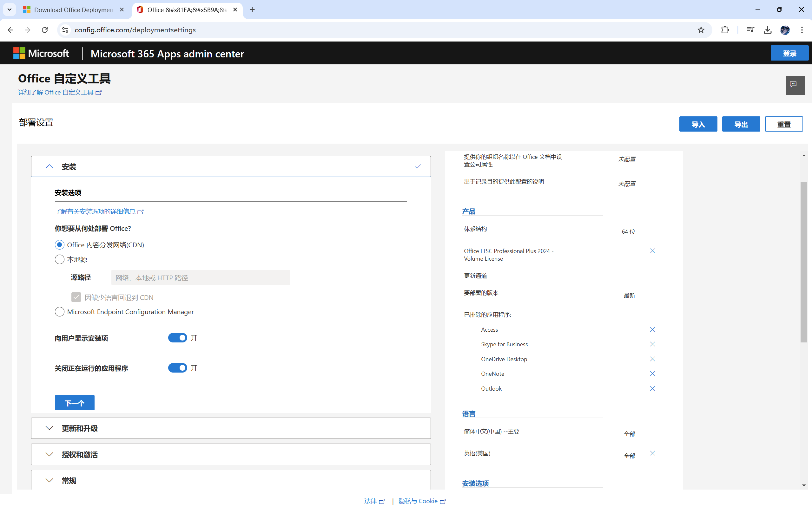Click the scrollbar up arrow
812x507 pixels.
804,155
